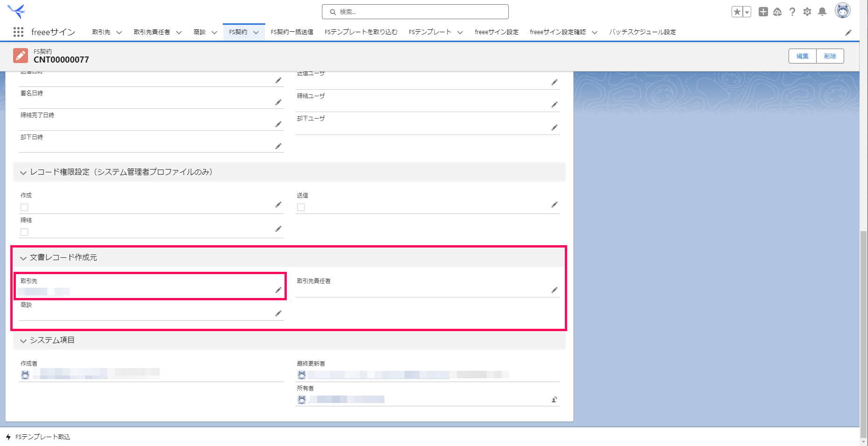This screenshot has height=446, width=868.
Task: Edit the 締結 checkbox field pencil
Action: pyautogui.click(x=278, y=229)
